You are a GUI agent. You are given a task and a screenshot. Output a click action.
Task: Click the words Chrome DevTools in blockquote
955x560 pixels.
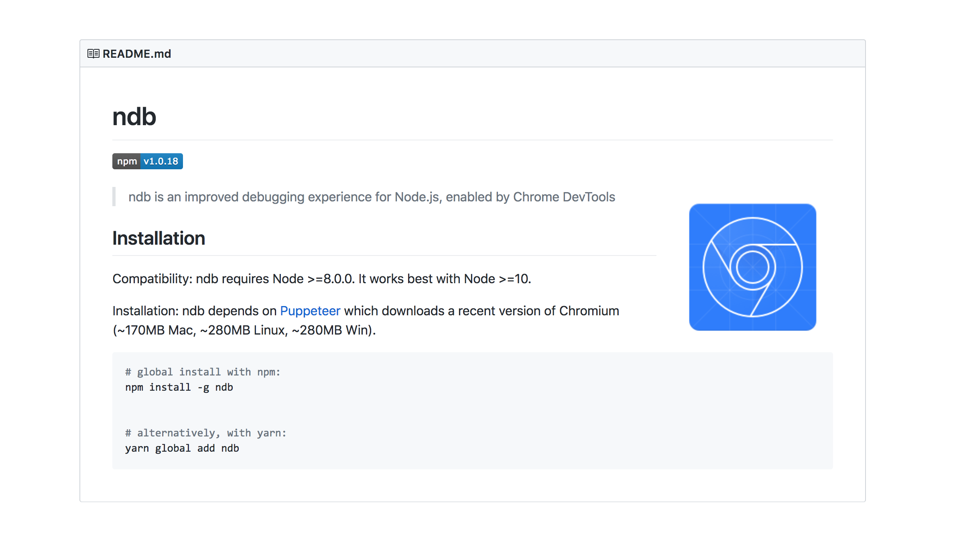tap(564, 197)
